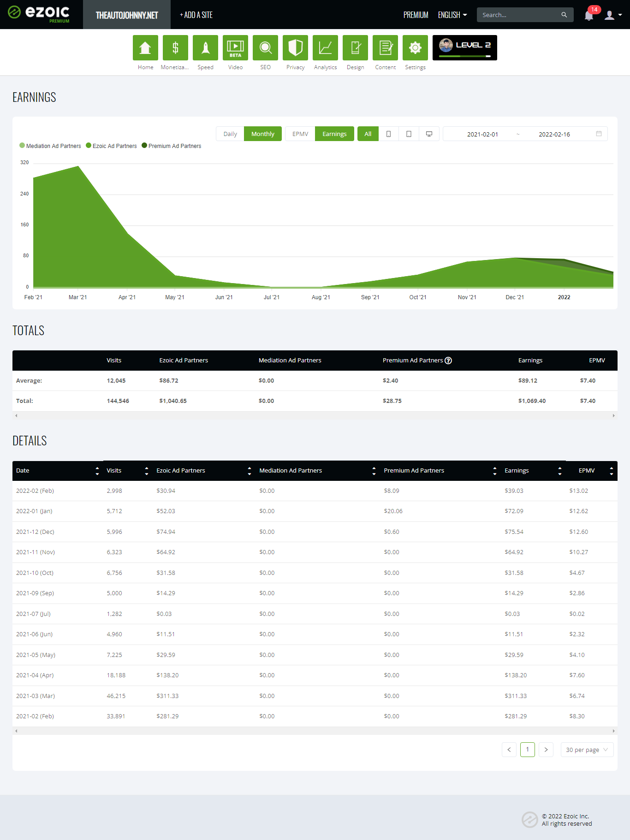Select the THEAUTOJOHNNY.NET site tab
The height and width of the screenshot is (840, 630).
coord(127,15)
